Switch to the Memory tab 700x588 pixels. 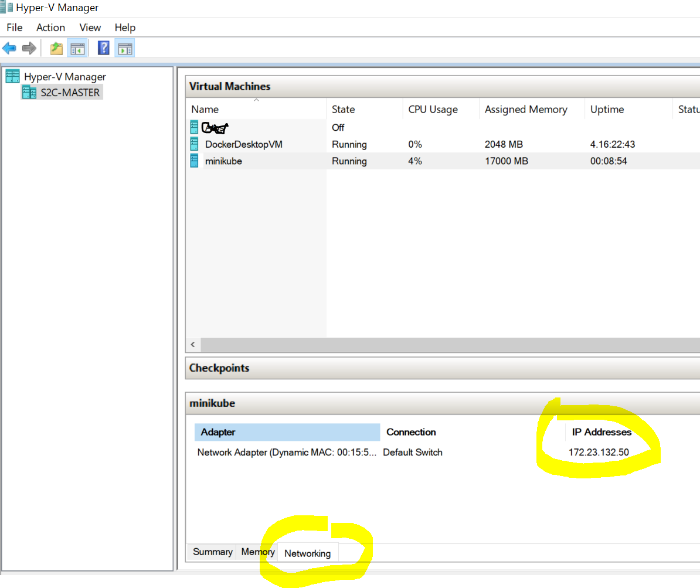(257, 552)
